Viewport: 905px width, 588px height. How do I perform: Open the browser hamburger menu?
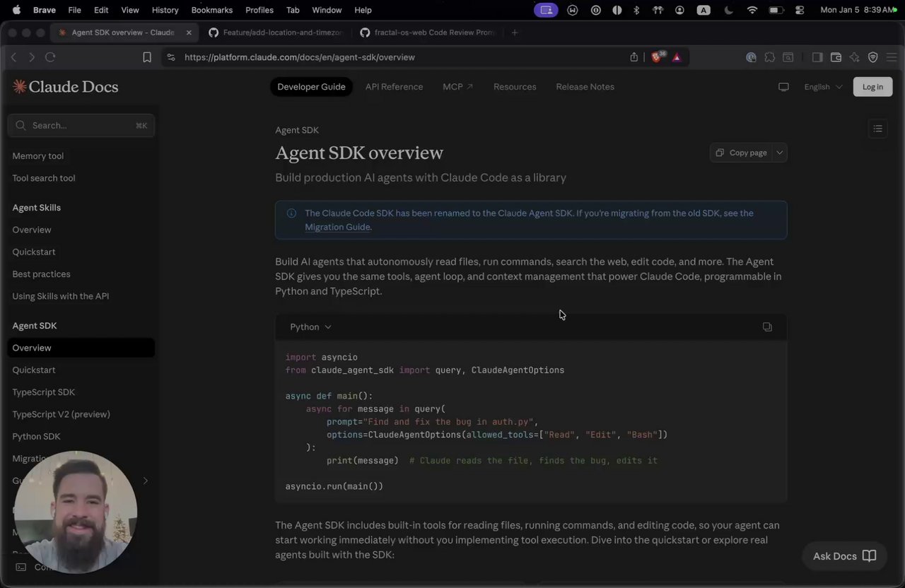point(892,57)
